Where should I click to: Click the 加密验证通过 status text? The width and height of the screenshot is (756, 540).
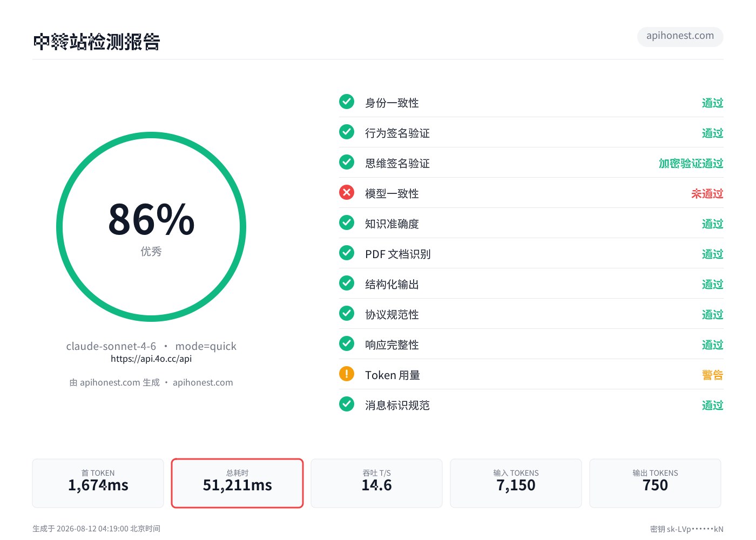click(691, 163)
